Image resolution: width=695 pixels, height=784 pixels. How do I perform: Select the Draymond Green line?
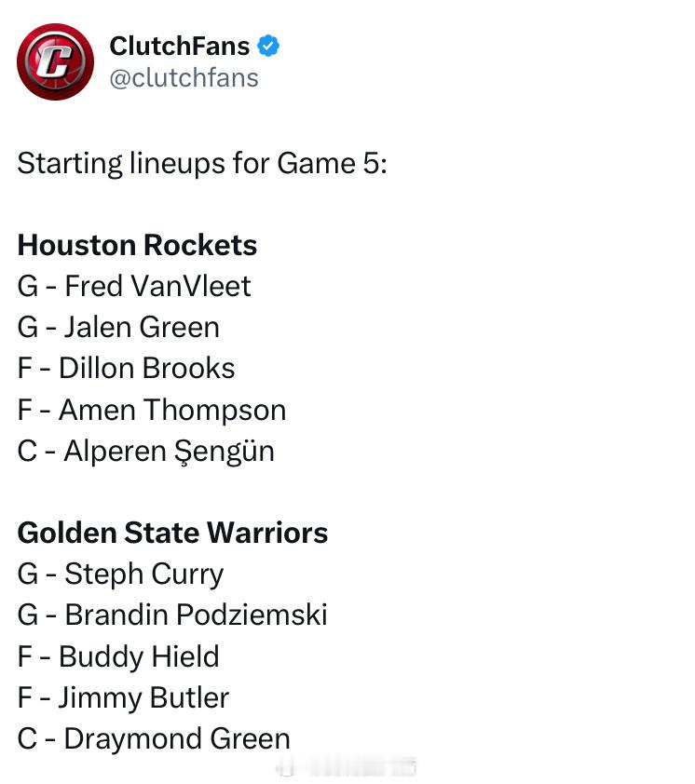[x=154, y=739]
